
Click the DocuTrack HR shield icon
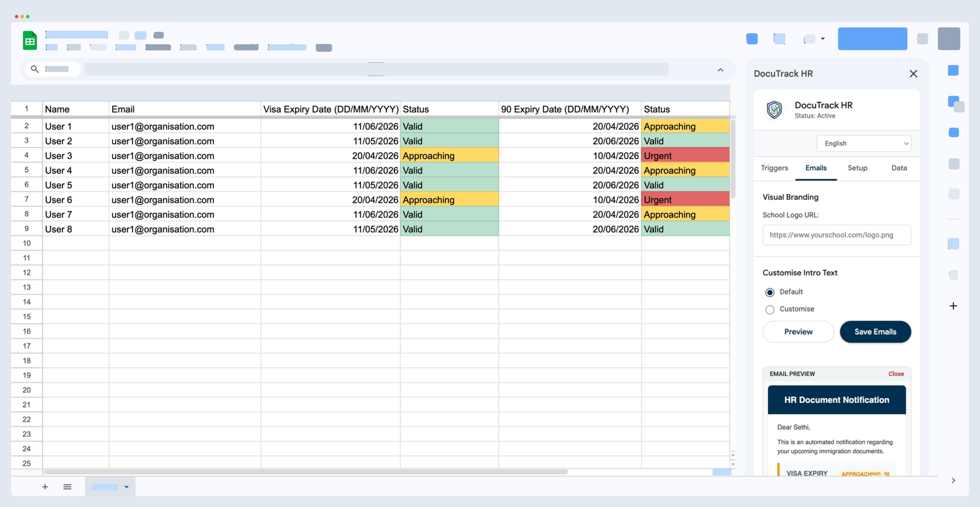[774, 110]
